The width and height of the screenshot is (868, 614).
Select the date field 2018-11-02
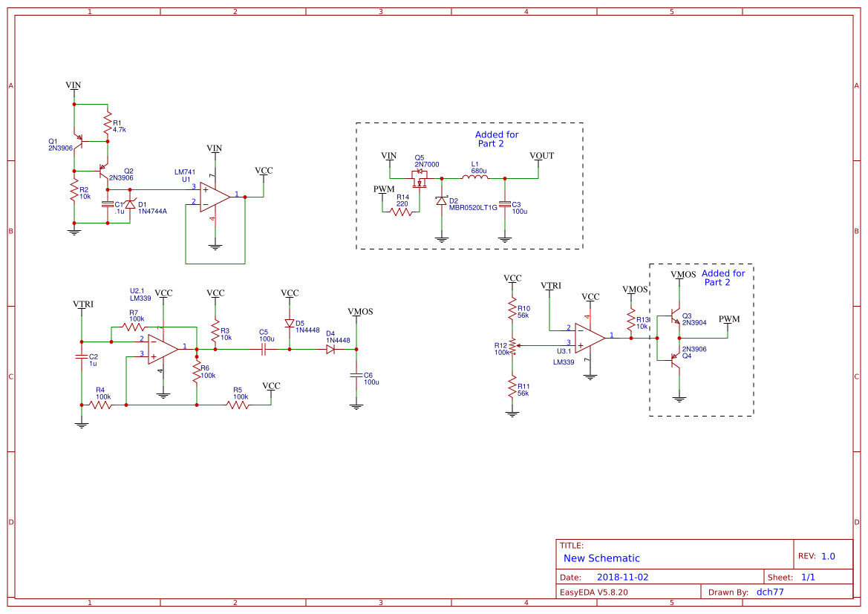point(622,577)
